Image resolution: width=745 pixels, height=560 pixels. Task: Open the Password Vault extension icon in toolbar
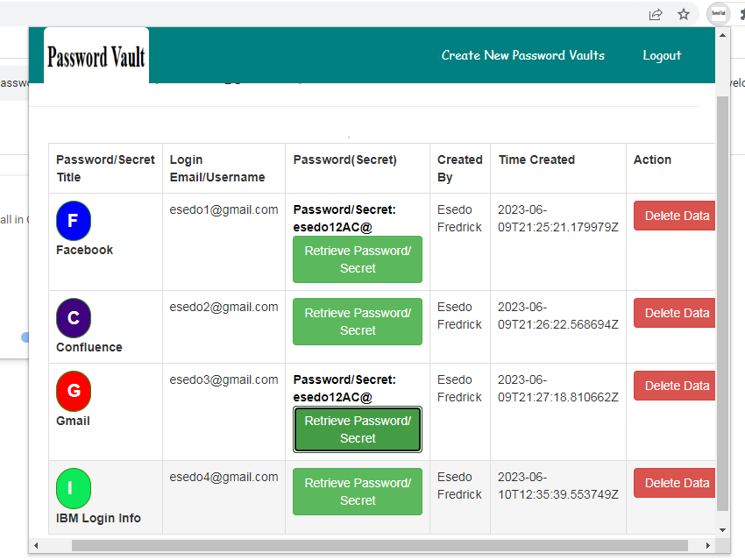pyautogui.click(x=718, y=14)
